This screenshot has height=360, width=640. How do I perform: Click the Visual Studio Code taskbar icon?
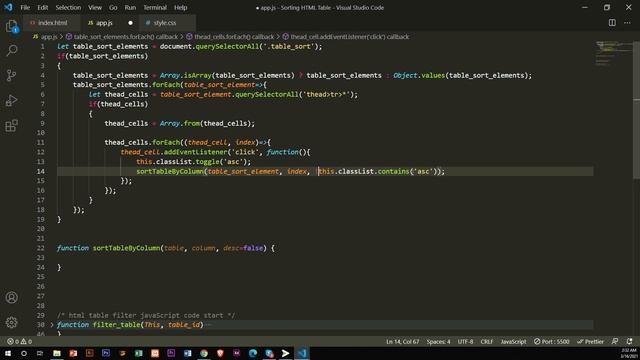tap(302, 353)
